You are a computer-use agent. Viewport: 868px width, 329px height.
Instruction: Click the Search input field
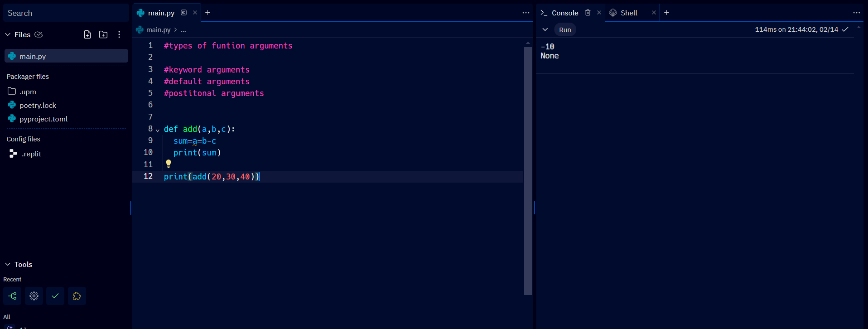pos(66,13)
